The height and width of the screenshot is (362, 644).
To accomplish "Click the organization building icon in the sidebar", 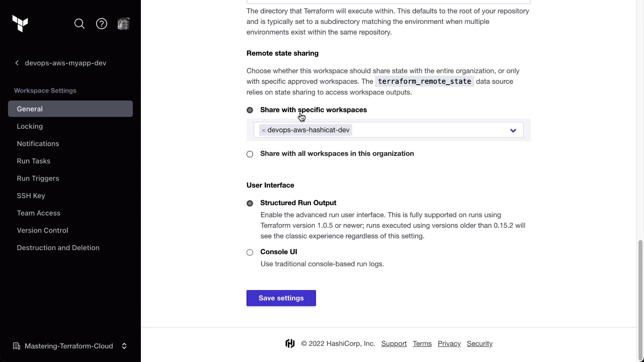I will (16, 346).
